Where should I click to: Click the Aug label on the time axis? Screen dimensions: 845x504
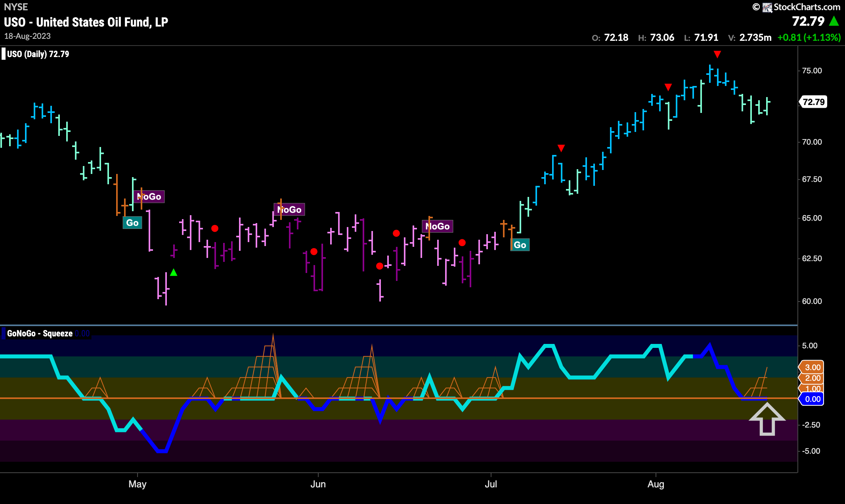point(656,484)
